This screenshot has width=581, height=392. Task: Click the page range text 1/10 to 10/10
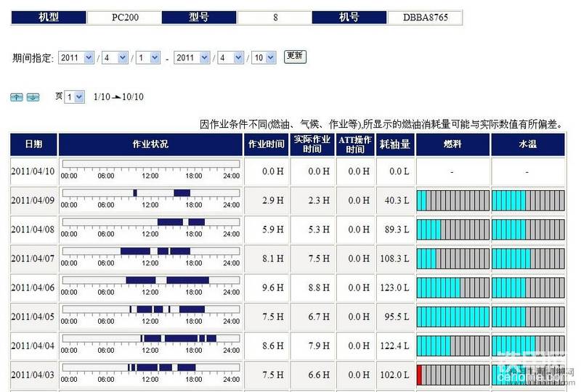tap(118, 97)
